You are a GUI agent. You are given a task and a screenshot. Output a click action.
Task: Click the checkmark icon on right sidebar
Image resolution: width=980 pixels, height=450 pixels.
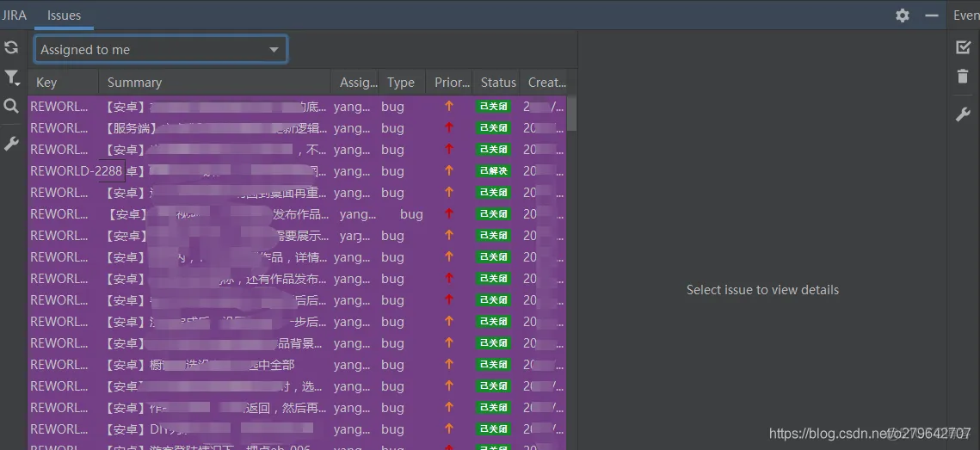click(963, 47)
